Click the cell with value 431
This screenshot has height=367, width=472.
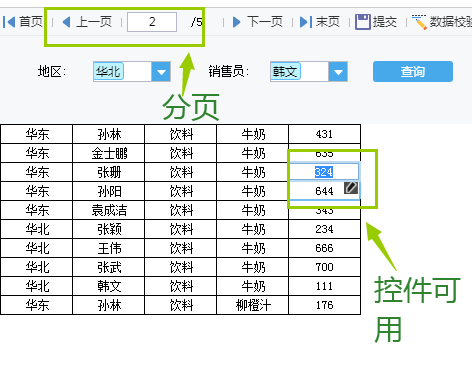coord(324,134)
